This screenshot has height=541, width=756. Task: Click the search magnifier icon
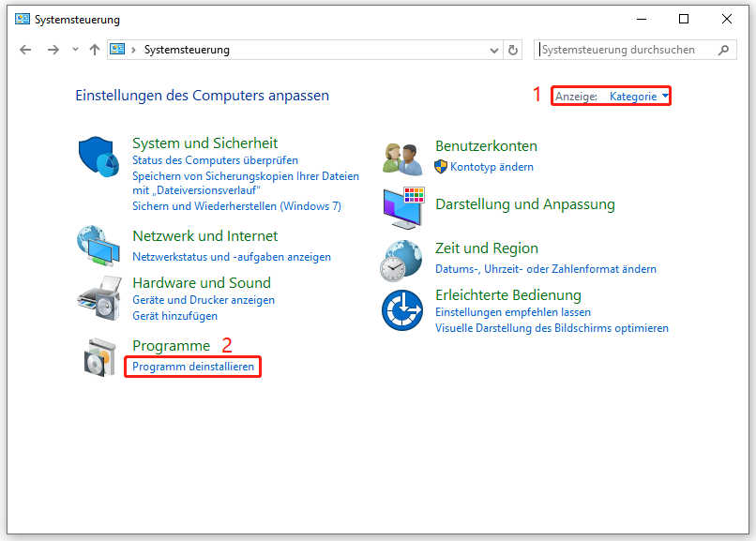pyautogui.click(x=723, y=49)
